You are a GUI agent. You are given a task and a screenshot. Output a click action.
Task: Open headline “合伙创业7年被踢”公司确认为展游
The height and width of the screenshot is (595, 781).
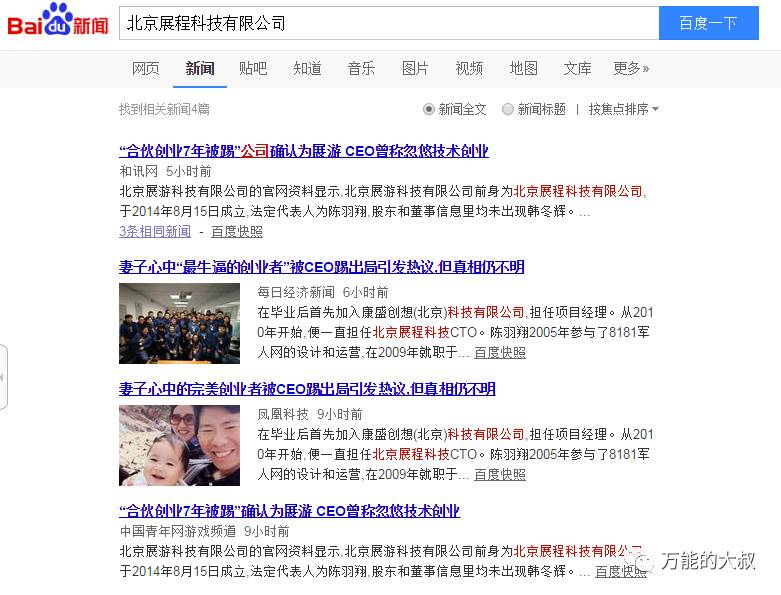click(x=304, y=151)
